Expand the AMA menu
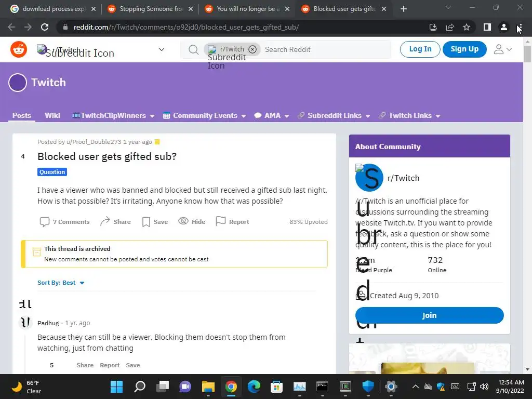The height and width of the screenshot is (399, 532). click(272, 116)
